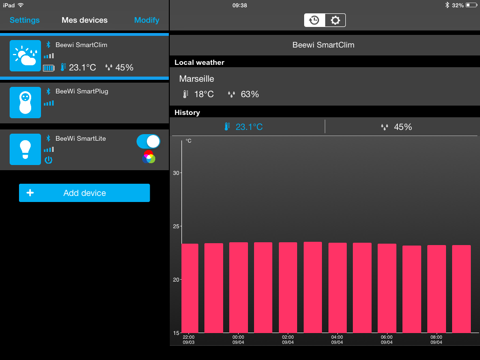480x360 pixels.
Task: Select the Marseille city name
Action: pos(197,79)
